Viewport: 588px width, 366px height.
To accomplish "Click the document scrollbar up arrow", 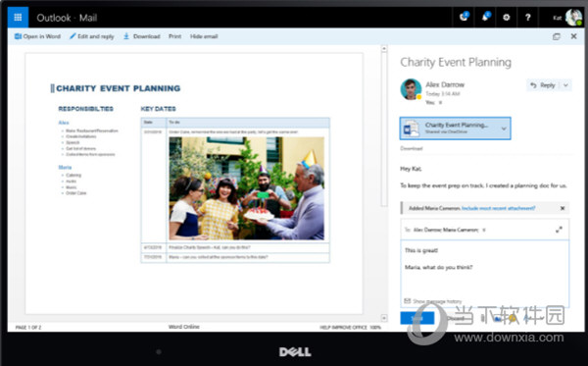I will (x=384, y=49).
